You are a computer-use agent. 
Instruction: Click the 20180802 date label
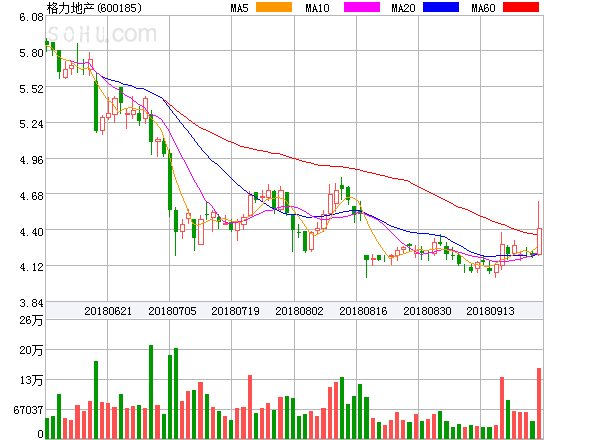(299, 311)
